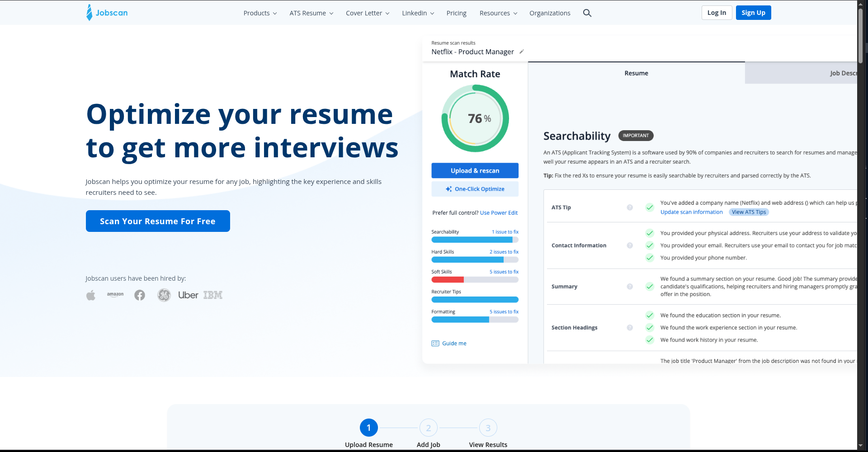Select the Resume tab
Image resolution: width=868 pixels, height=452 pixels.
(x=636, y=73)
